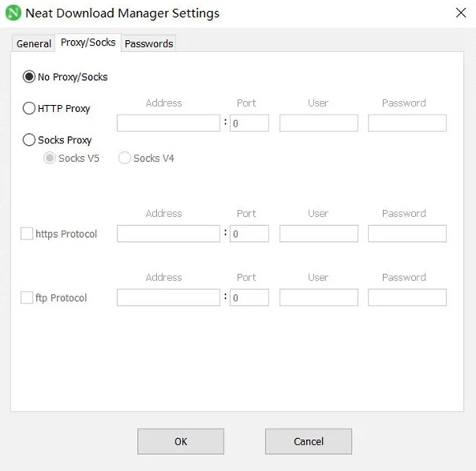Select the ftp Protocol Address field
The width and height of the screenshot is (476, 471).
pyautogui.click(x=168, y=297)
